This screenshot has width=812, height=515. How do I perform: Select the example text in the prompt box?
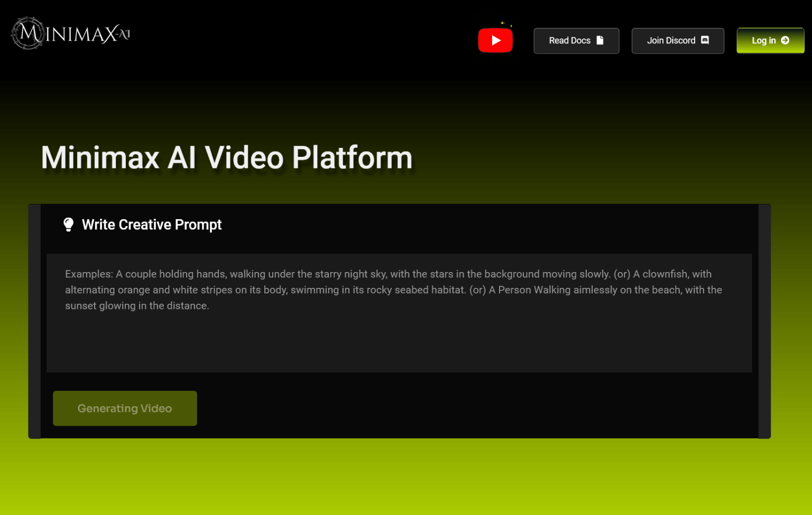[x=393, y=289]
